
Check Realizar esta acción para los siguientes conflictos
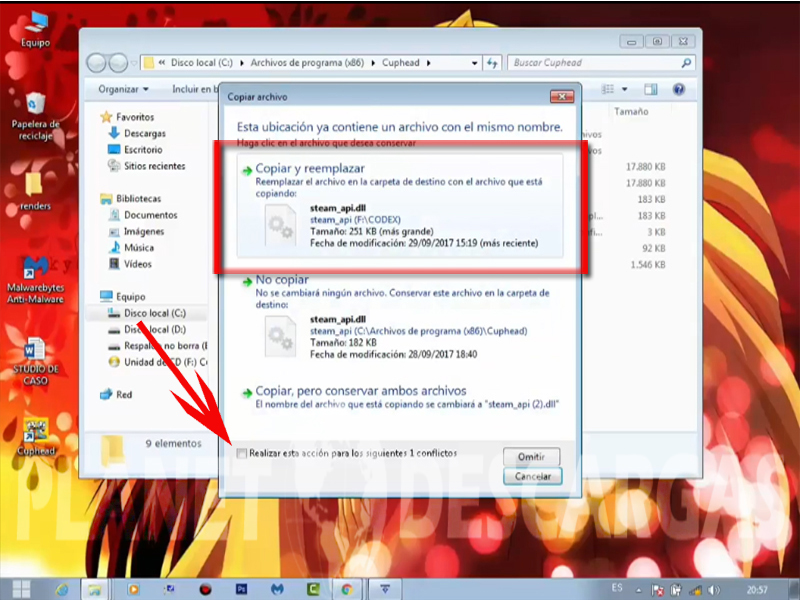tap(242, 453)
